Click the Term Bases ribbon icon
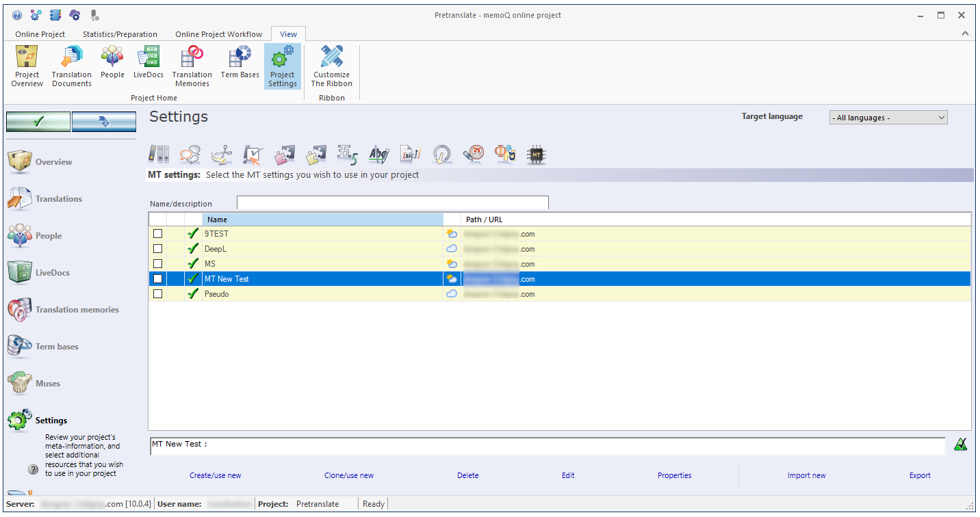 (240, 65)
